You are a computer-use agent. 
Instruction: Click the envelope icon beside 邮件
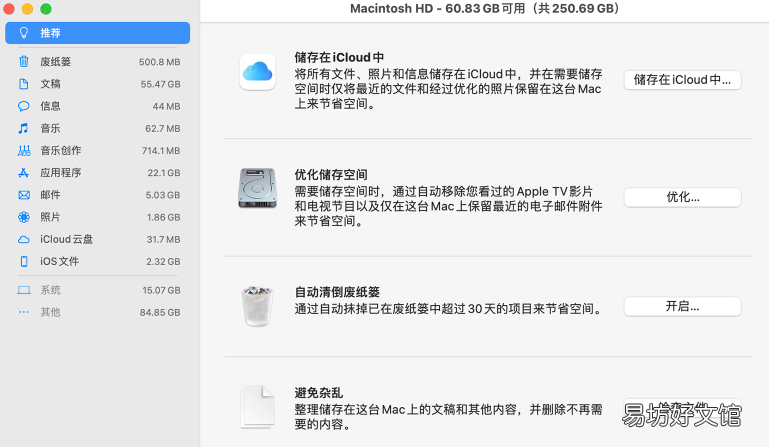tap(24, 195)
